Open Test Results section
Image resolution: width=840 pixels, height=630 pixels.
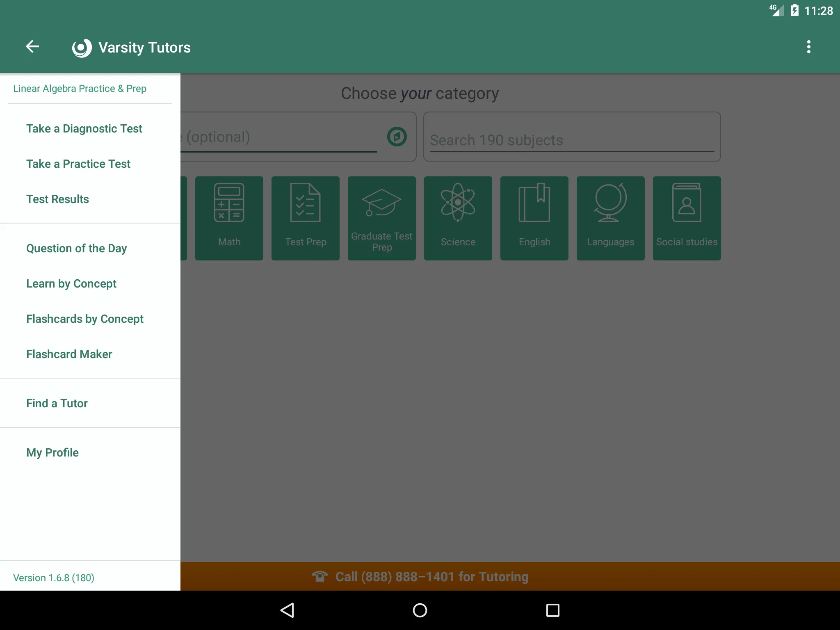coord(57,199)
